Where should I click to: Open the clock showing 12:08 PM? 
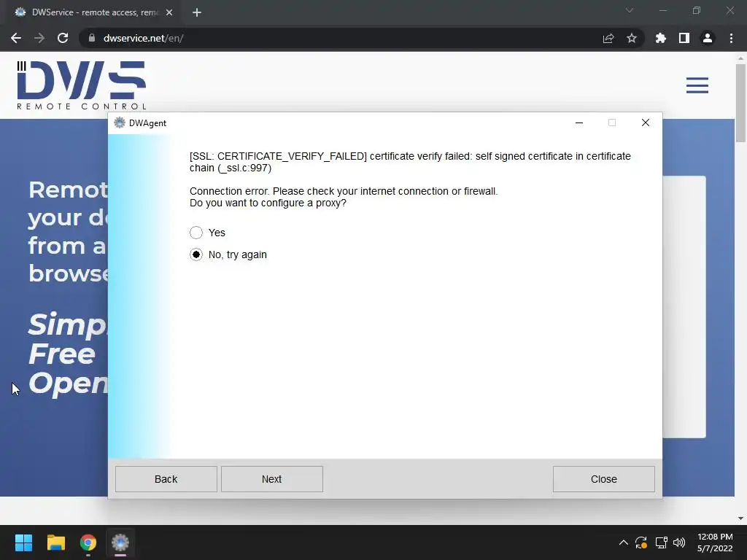tap(715, 542)
